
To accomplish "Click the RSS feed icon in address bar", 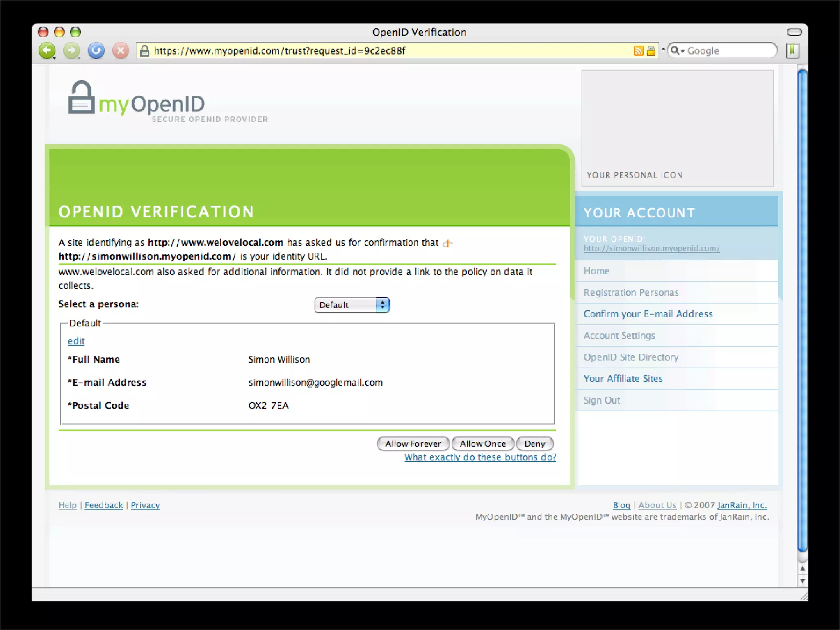I will [639, 51].
